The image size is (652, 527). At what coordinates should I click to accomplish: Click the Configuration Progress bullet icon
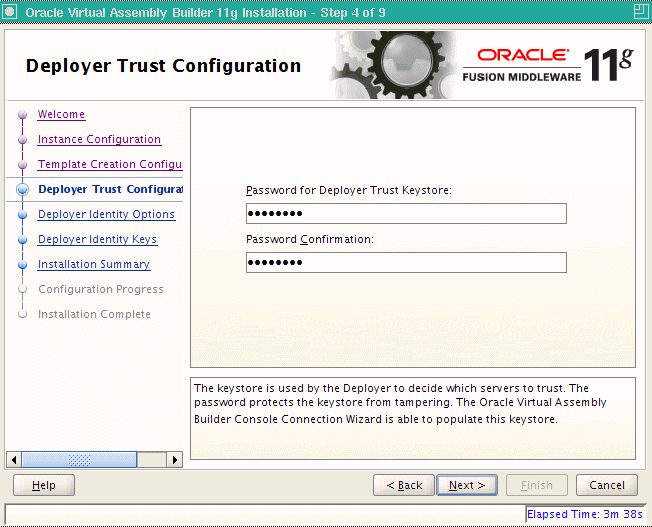coord(22,289)
